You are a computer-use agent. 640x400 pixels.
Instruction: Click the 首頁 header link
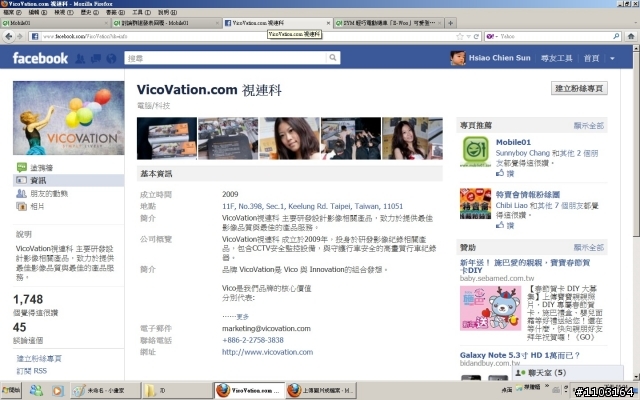(x=591, y=58)
